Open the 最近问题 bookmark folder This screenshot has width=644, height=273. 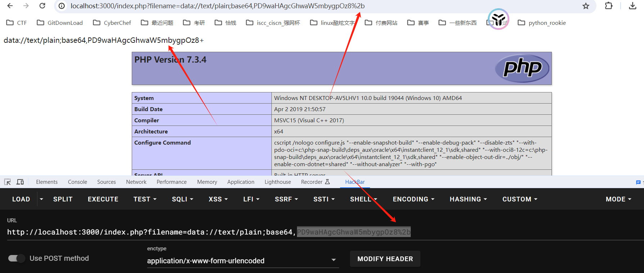point(157,23)
